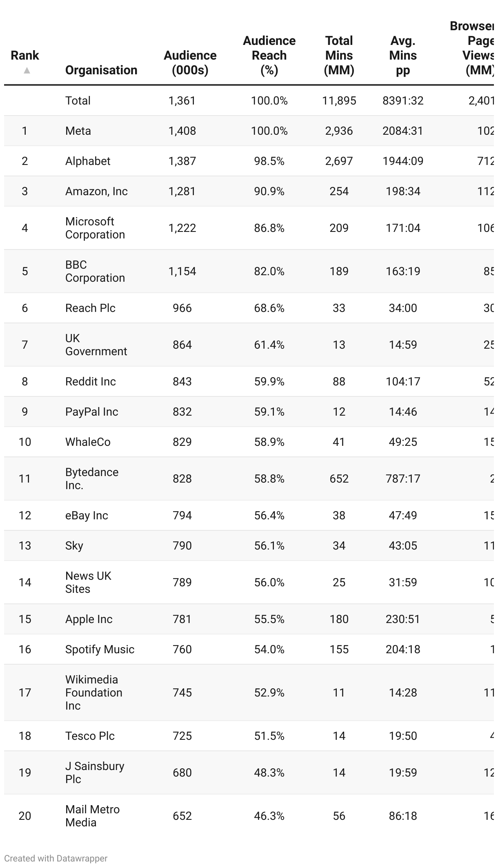Open the Created with Datawrapper link
Viewport: 498px width, 868px height.
56,858
